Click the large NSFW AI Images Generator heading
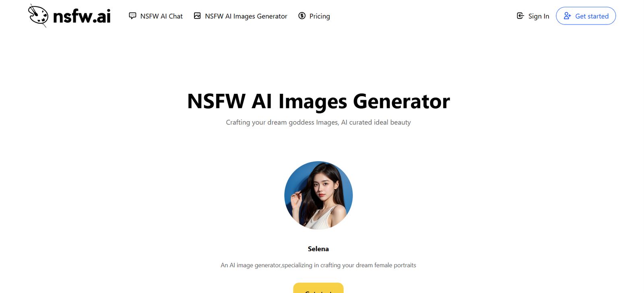644x293 pixels. pyautogui.click(x=318, y=101)
